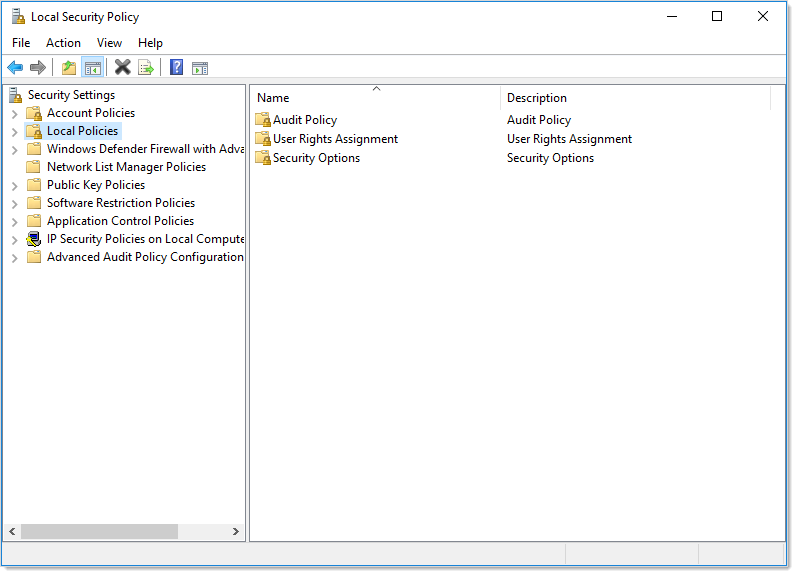Sort by the Name column header
This screenshot has height=575, width=796.
tap(375, 97)
